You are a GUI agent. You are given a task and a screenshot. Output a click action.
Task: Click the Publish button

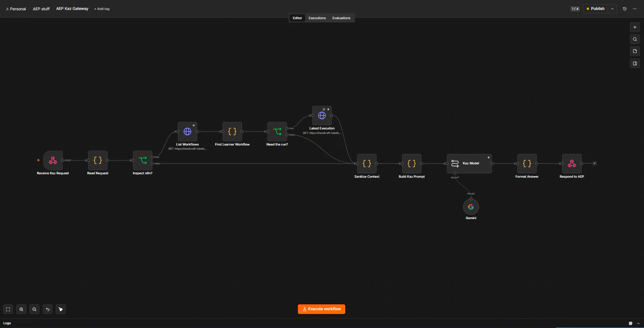595,9
